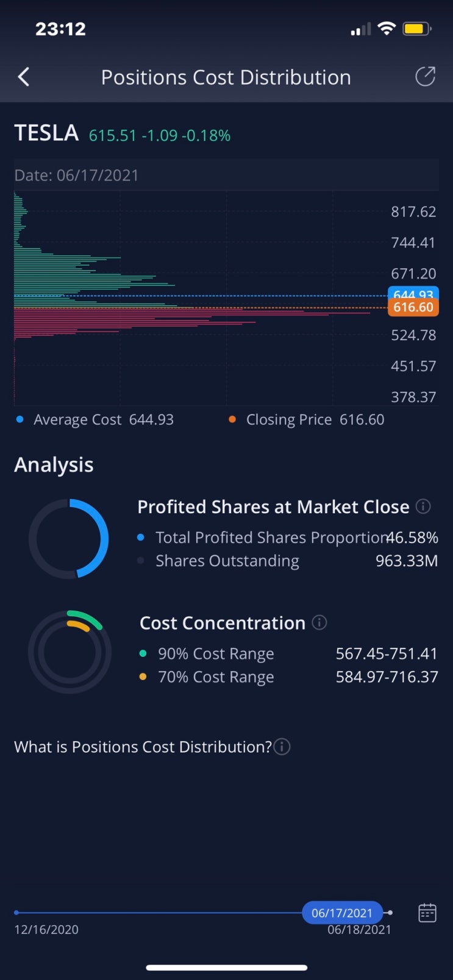Tap the 567.45-751.41 cost range value
Image resolution: width=453 pixels, height=980 pixels.
(x=387, y=653)
